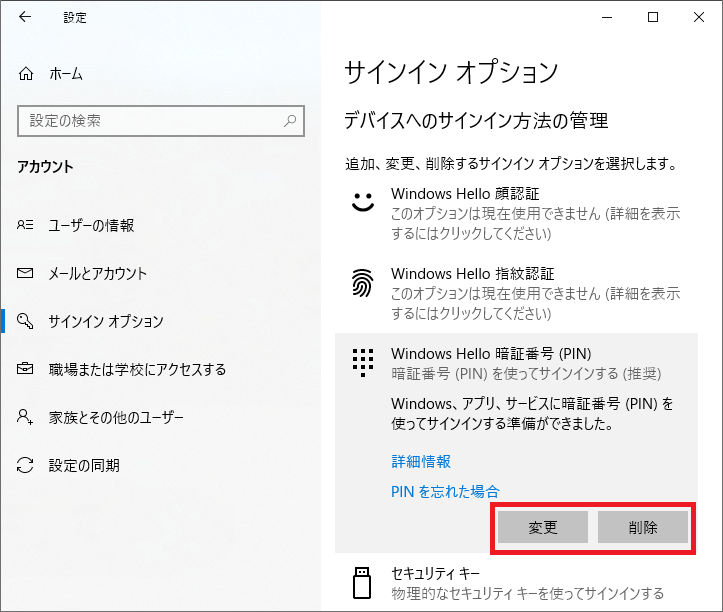Go to メールとアカウント
Screen dimensions: 723x612
160,273
